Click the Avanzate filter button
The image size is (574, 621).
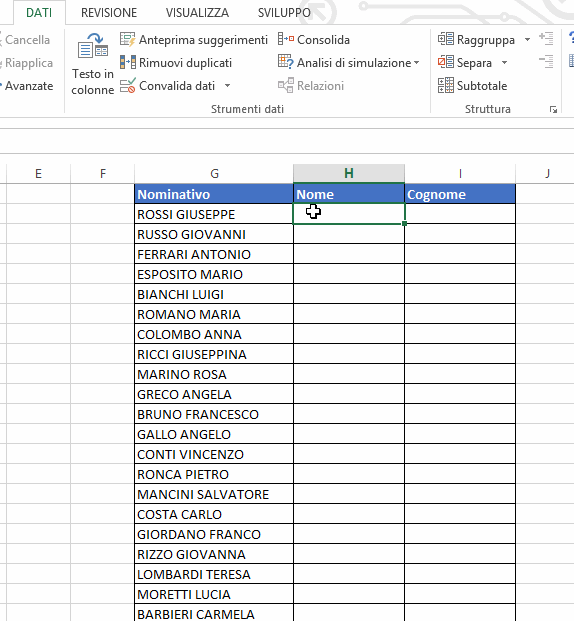coord(27,86)
